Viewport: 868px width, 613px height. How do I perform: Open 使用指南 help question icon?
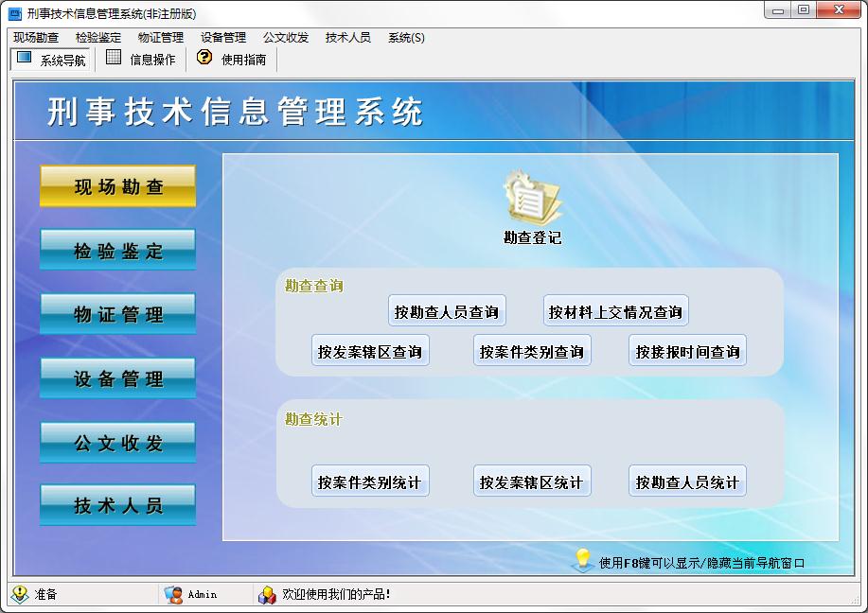tap(204, 59)
